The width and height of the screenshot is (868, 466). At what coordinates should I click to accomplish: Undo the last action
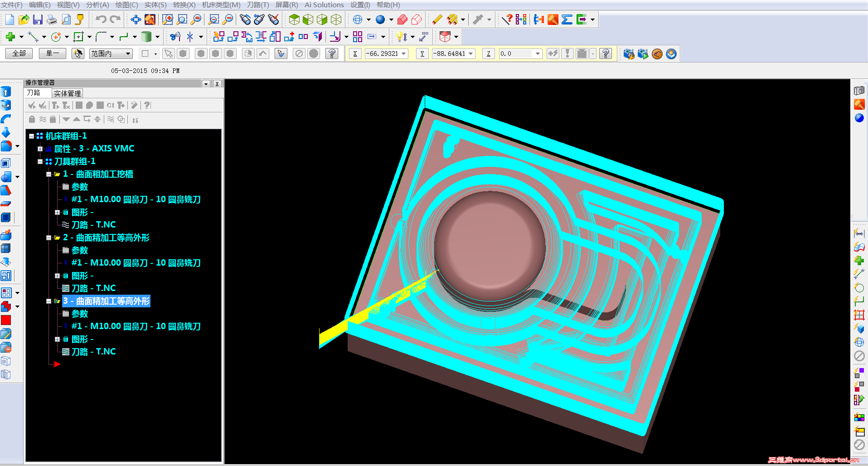coord(101,19)
